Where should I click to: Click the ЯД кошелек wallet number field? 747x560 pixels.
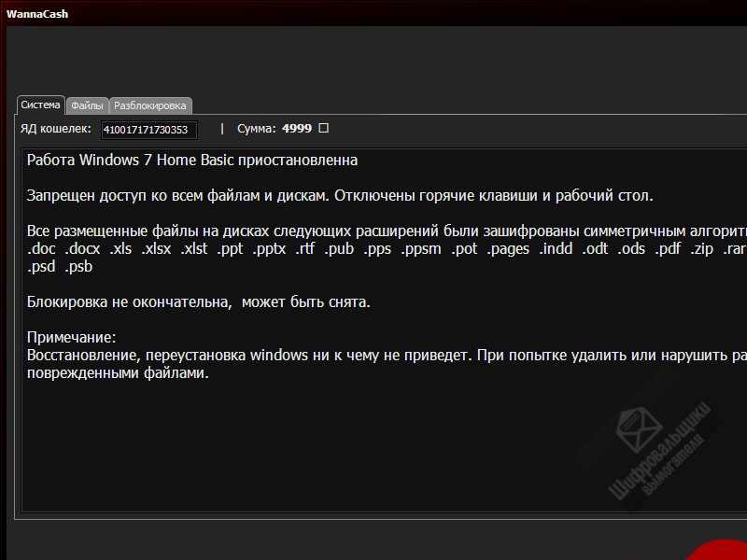[149, 130]
